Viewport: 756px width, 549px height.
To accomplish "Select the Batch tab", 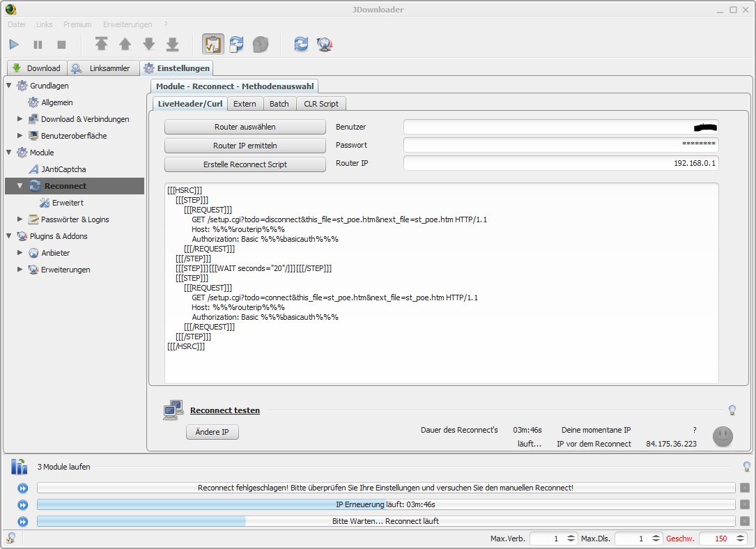I will (279, 104).
